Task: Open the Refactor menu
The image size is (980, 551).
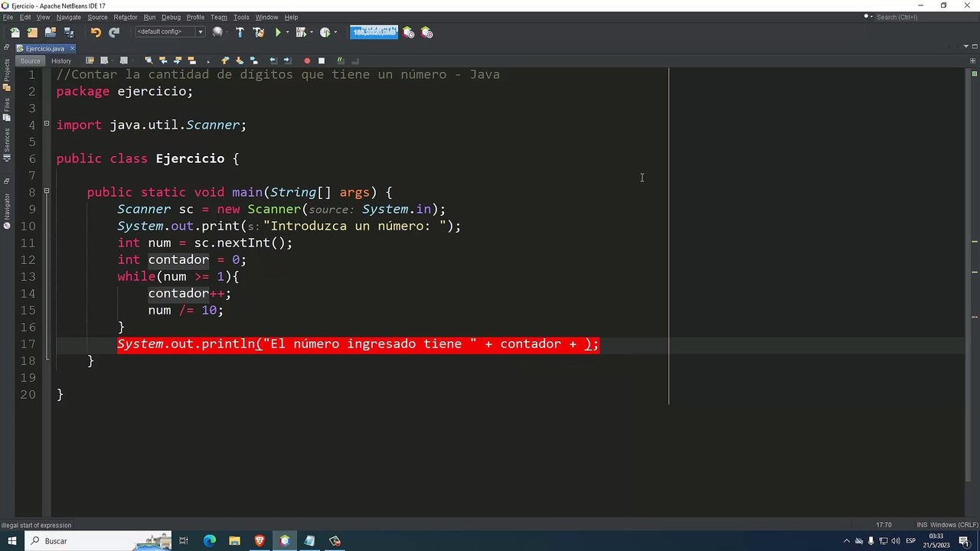Action: pos(126,17)
